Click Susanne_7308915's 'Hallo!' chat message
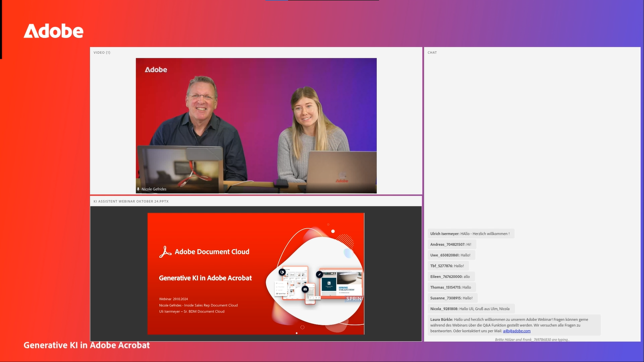 pos(453,298)
